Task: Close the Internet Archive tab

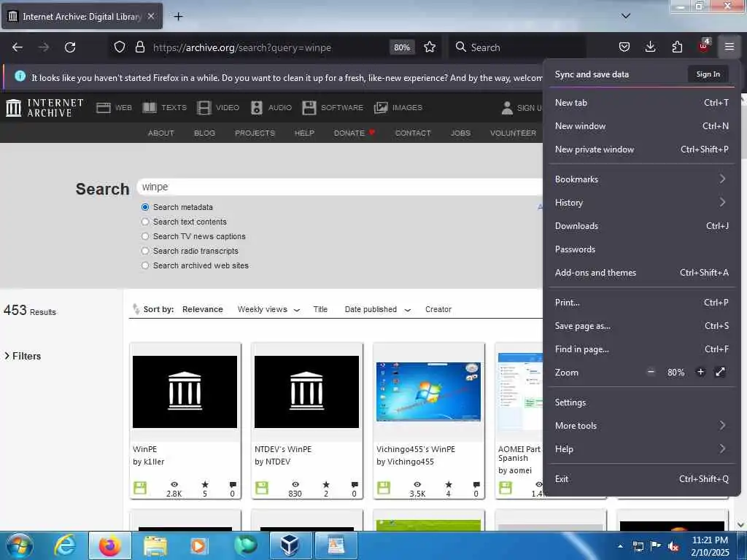Action: pos(151,16)
